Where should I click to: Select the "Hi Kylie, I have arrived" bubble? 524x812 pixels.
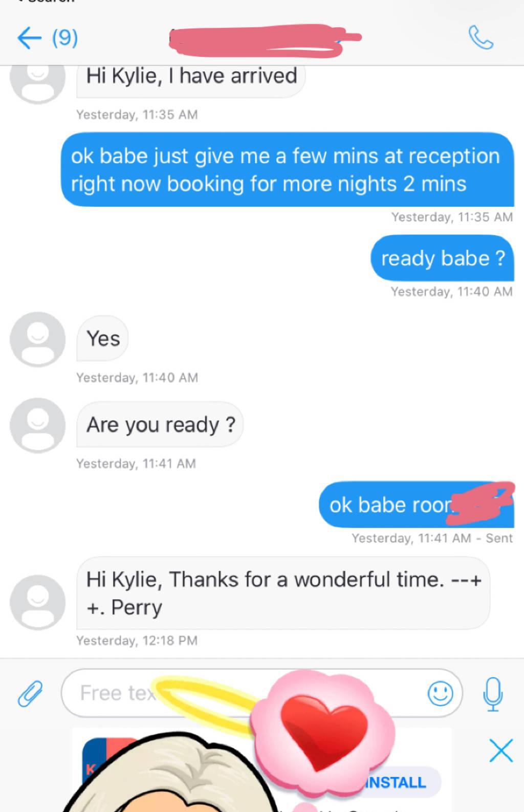[191, 81]
